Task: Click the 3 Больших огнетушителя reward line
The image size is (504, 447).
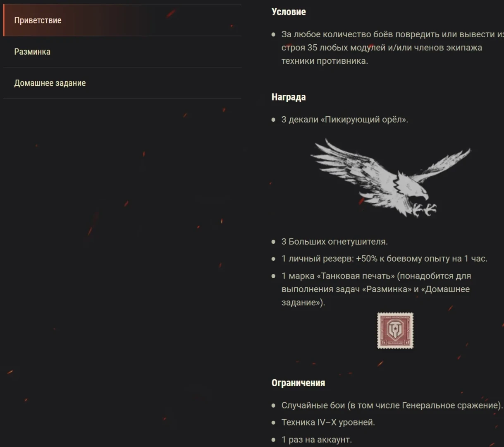Action: [x=334, y=241]
